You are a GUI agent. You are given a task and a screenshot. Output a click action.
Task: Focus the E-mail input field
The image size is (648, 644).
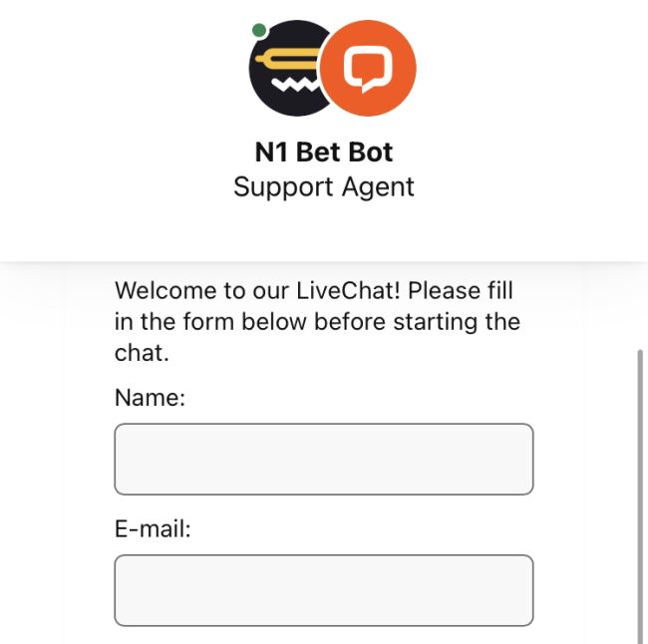[x=324, y=590]
